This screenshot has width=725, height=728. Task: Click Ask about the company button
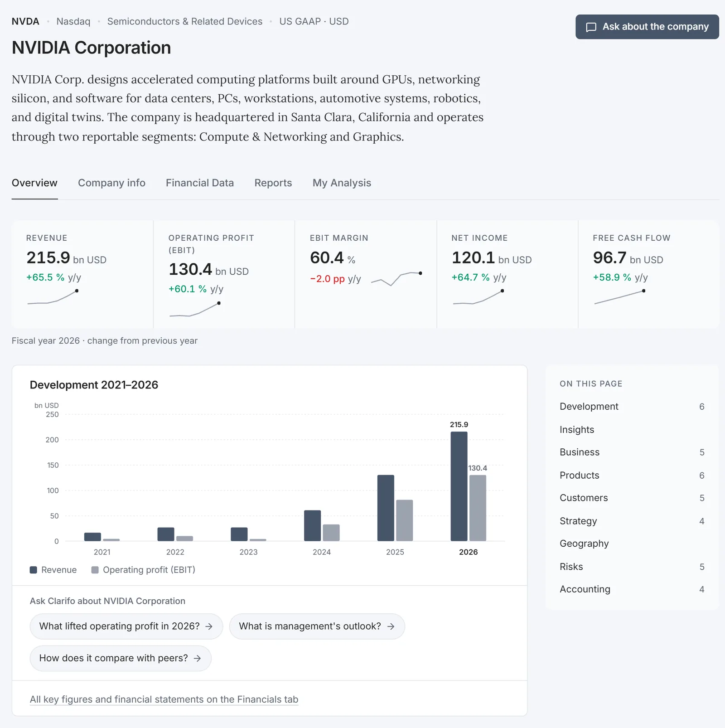[647, 27]
